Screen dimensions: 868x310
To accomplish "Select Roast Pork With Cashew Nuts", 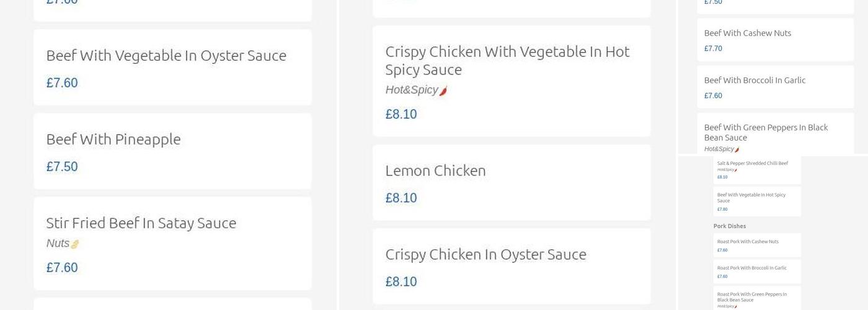I will coord(748,242).
